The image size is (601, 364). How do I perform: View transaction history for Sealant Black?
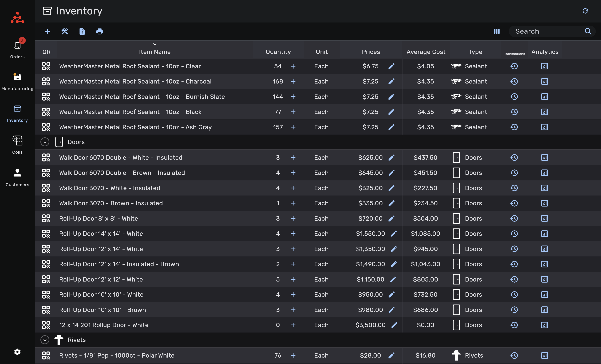(x=514, y=112)
